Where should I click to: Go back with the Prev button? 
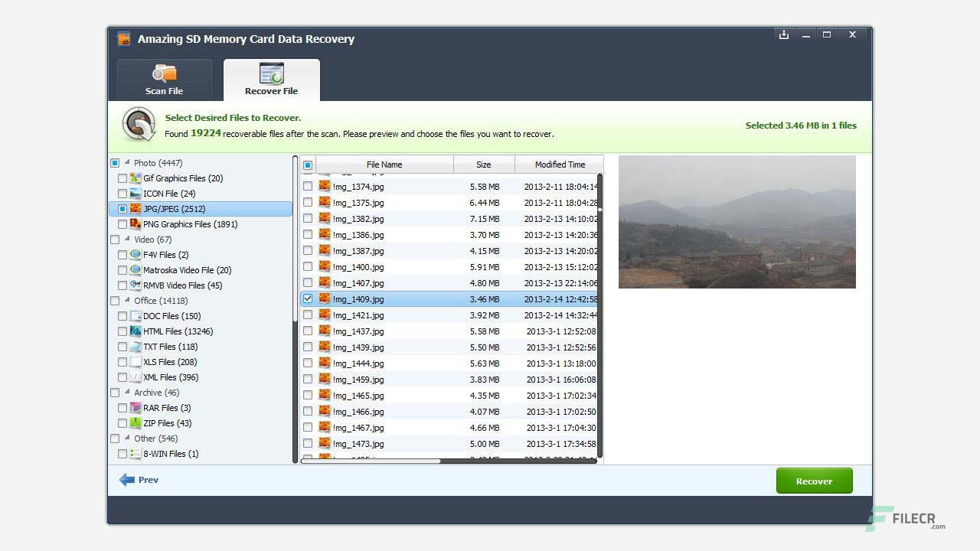click(x=139, y=480)
